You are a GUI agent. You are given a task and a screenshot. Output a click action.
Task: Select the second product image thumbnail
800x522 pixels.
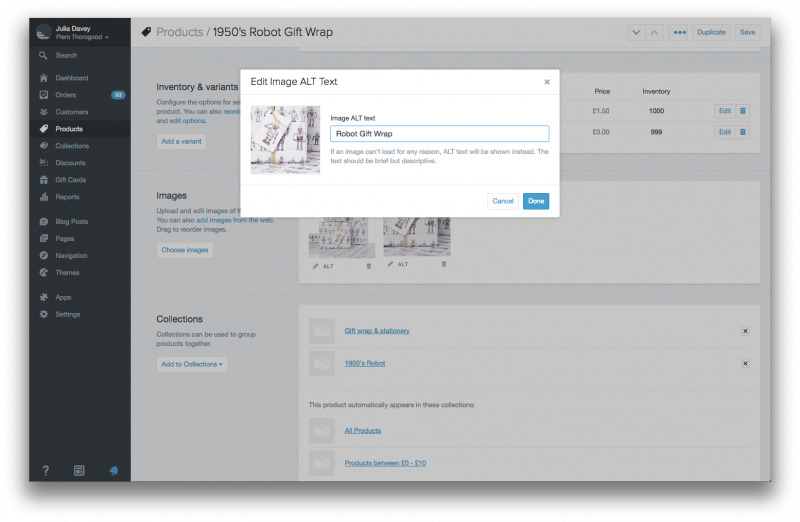[x=417, y=236]
